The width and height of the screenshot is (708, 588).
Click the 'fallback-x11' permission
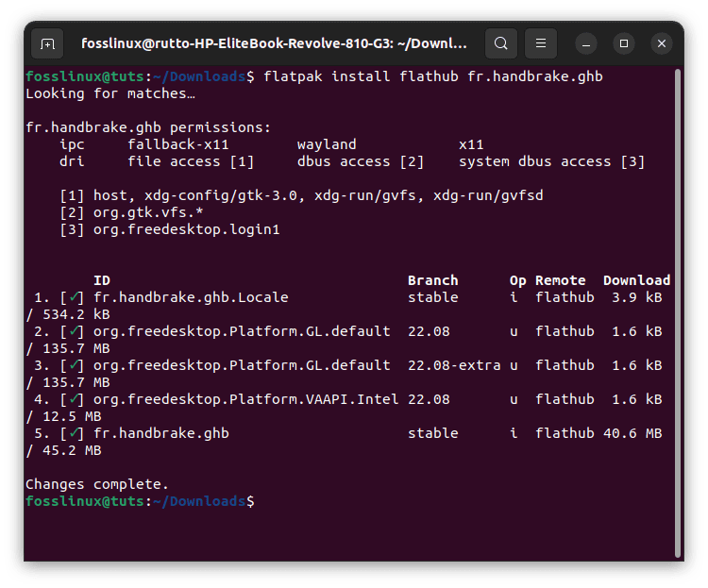coord(177,145)
